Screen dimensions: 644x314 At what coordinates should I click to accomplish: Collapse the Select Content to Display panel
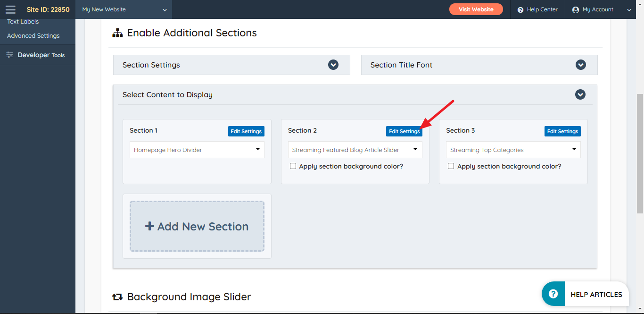pyautogui.click(x=580, y=94)
